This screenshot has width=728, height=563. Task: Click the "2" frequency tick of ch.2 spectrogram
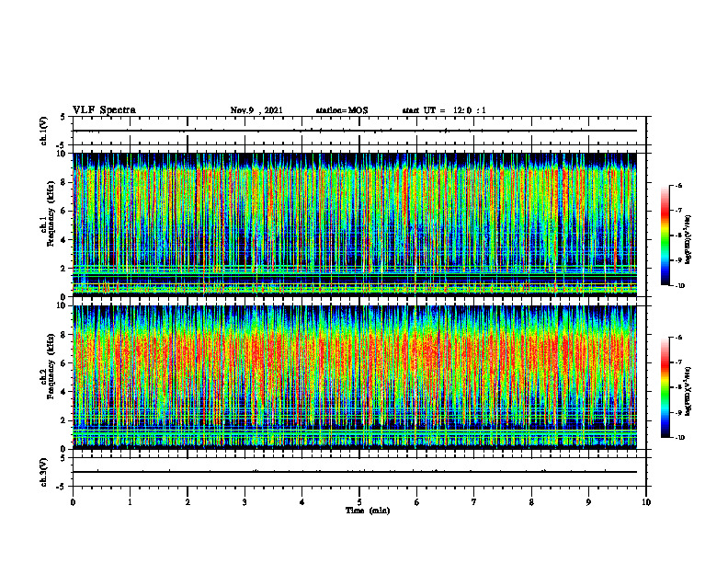(64, 420)
